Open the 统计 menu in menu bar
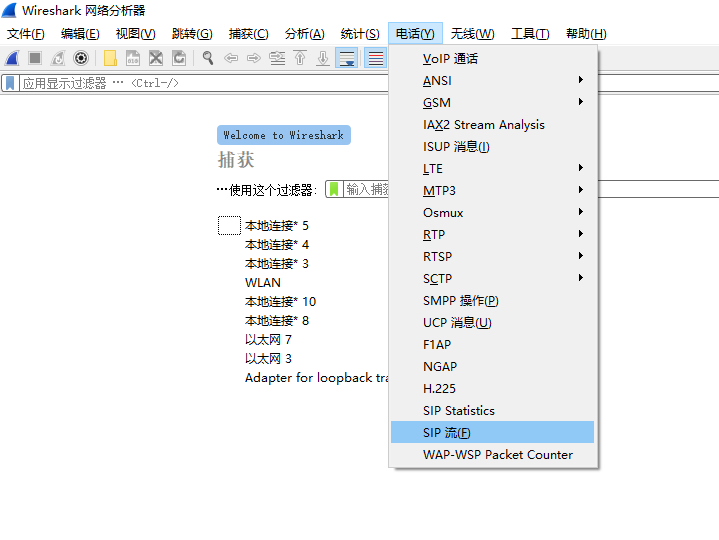 (359, 34)
